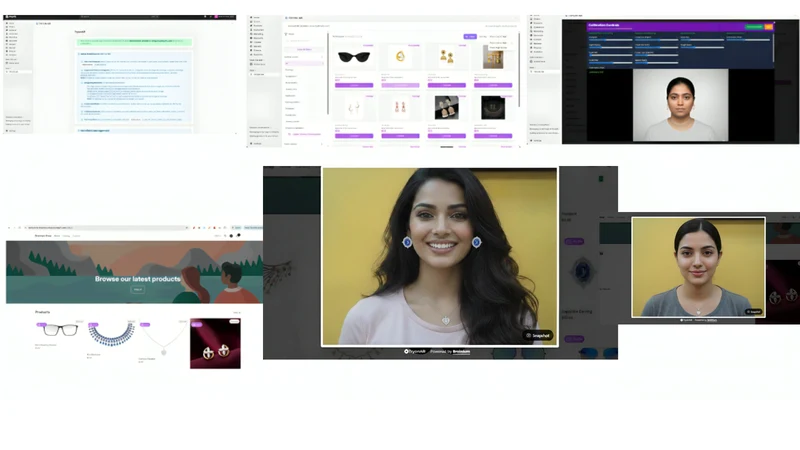This screenshot has width=800, height=450.
Task: Open the cart icon in the storefront header
Action: pyautogui.click(x=238, y=235)
